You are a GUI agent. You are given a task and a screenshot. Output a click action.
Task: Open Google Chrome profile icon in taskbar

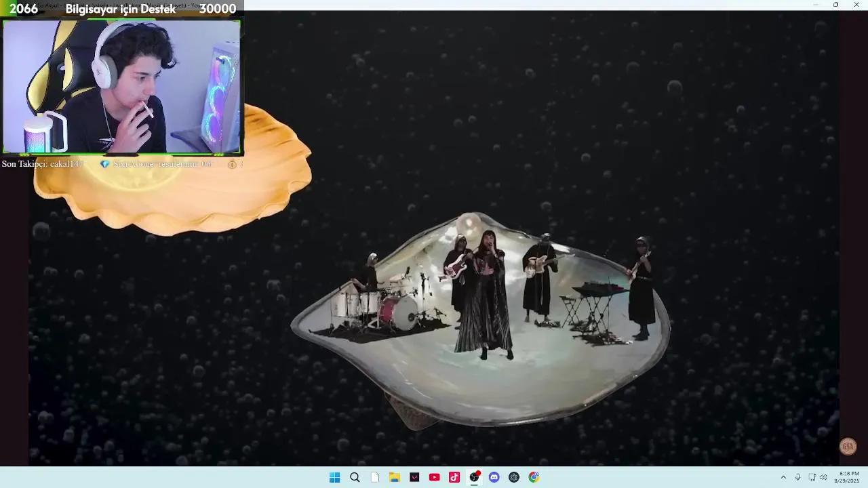pyautogui.click(x=534, y=477)
